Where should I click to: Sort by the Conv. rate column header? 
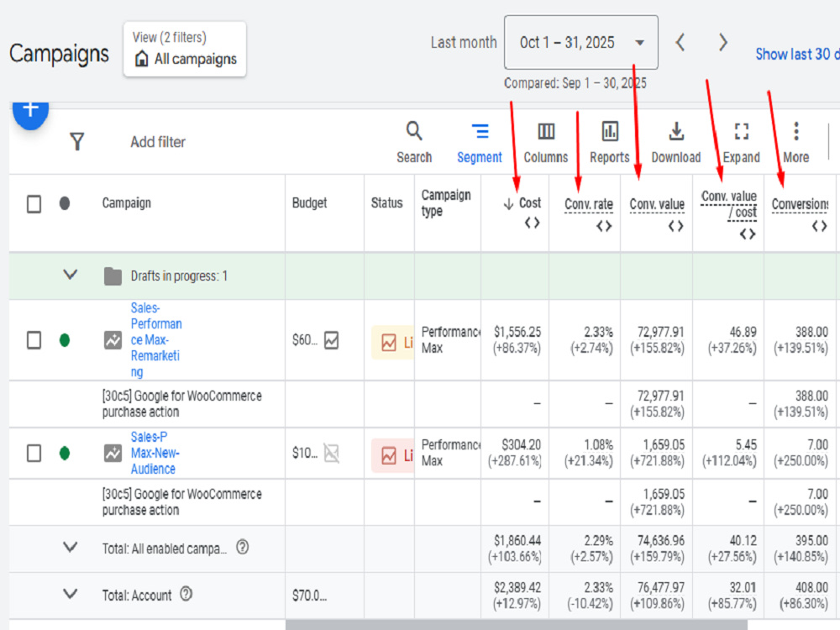tap(589, 205)
